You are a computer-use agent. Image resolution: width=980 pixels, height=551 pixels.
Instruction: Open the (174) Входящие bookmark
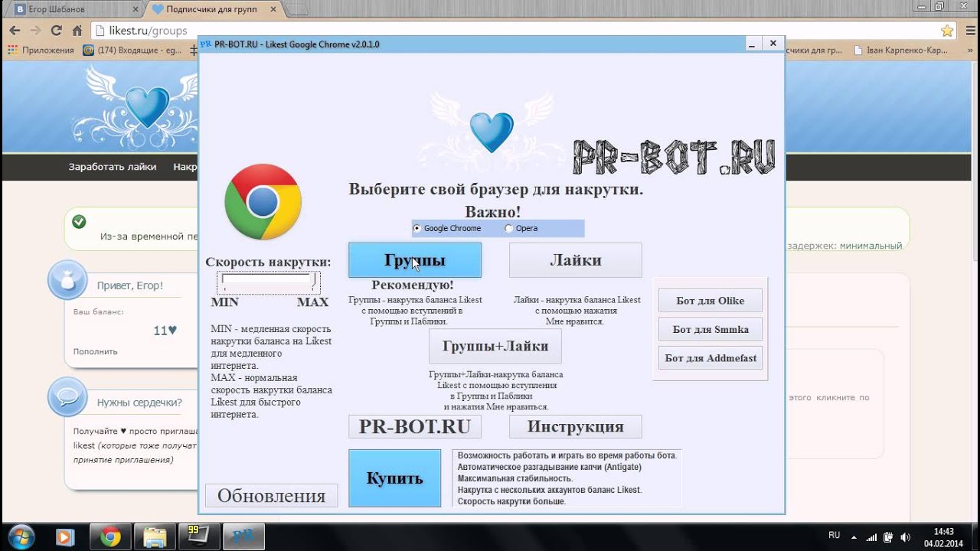[132, 51]
